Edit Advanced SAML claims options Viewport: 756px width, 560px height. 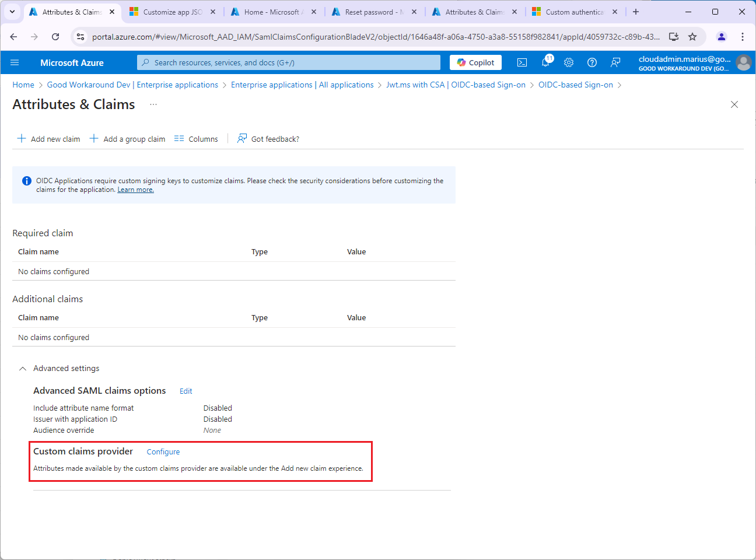185,391
